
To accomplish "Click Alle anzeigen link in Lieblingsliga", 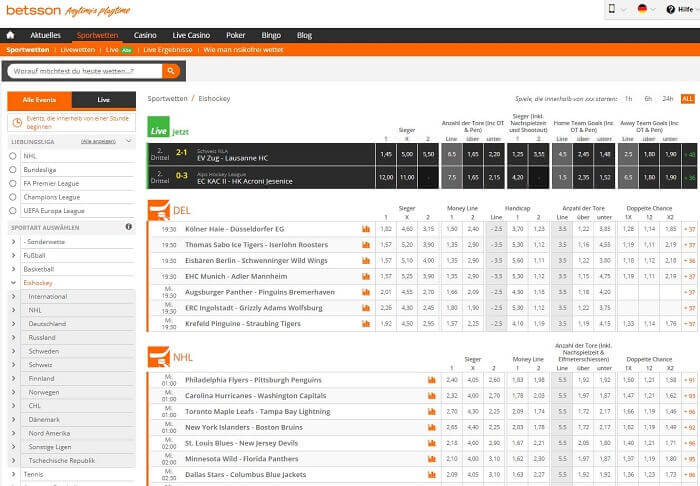I will [98, 141].
